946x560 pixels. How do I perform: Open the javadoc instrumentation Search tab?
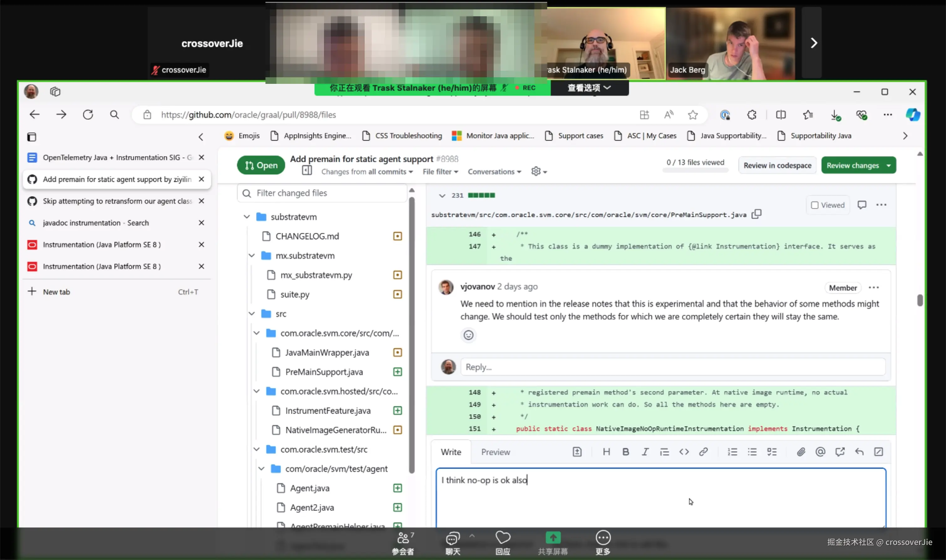[96, 223]
